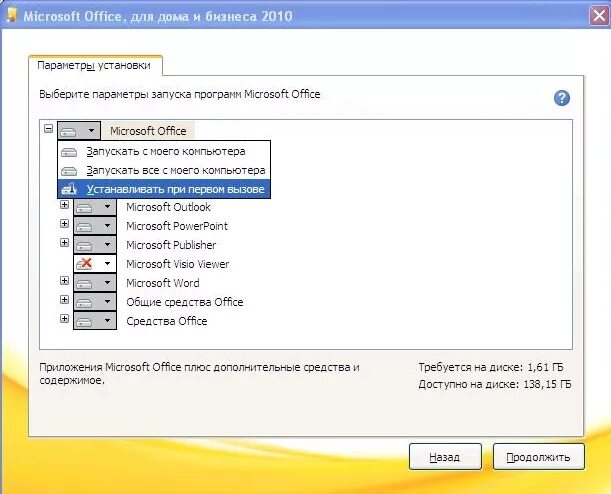The image size is (611, 494).
Task: Select the 'Microsoft Visio Viewer' tree row
Action: point(178,264)
